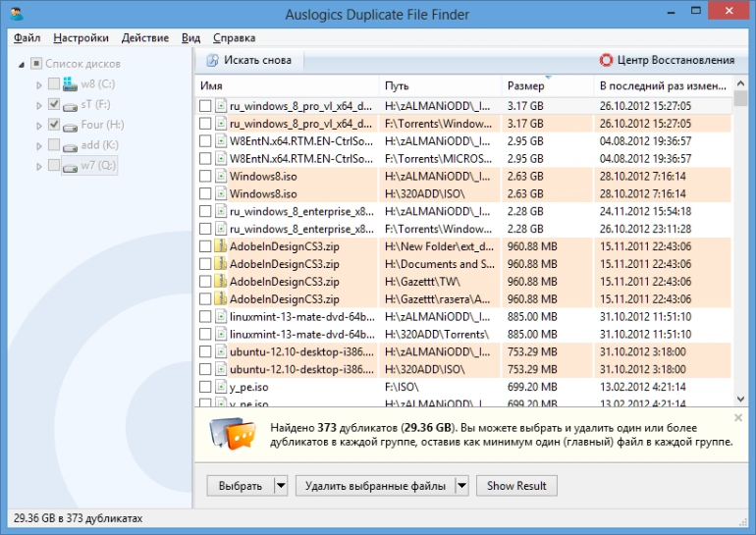
Task: Click the Выбрать button
Action: 241,485
